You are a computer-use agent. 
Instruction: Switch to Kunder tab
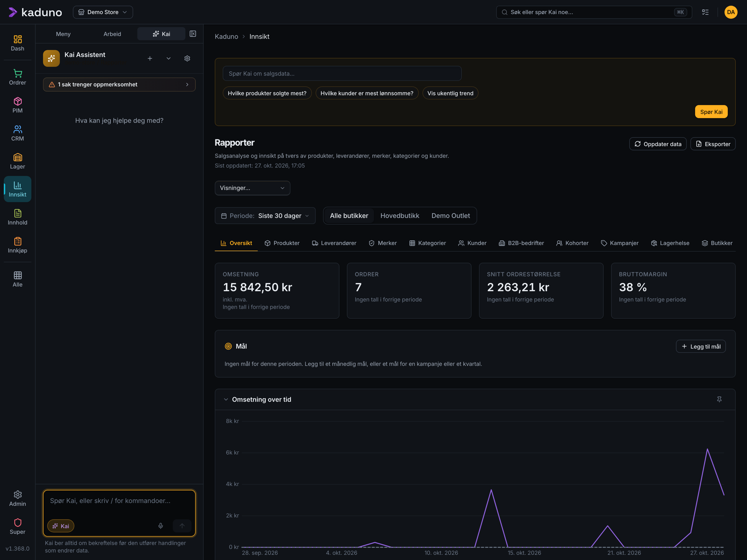click(472, 243)
